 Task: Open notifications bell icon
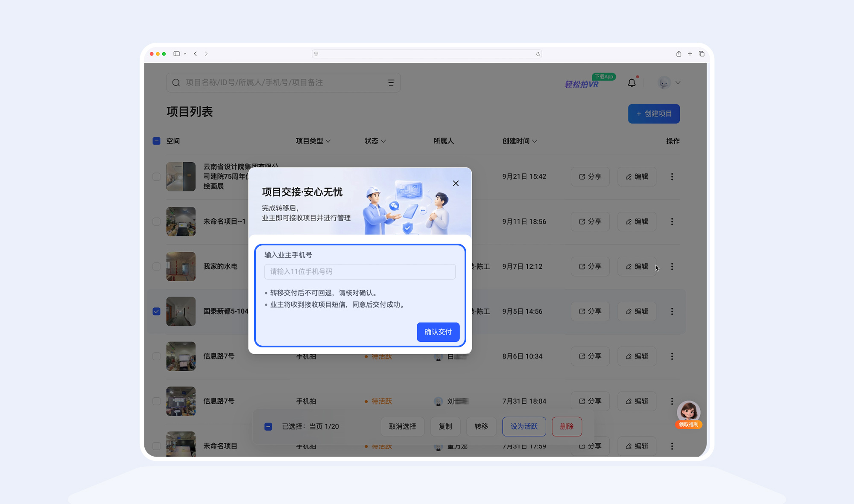(632, 83)
